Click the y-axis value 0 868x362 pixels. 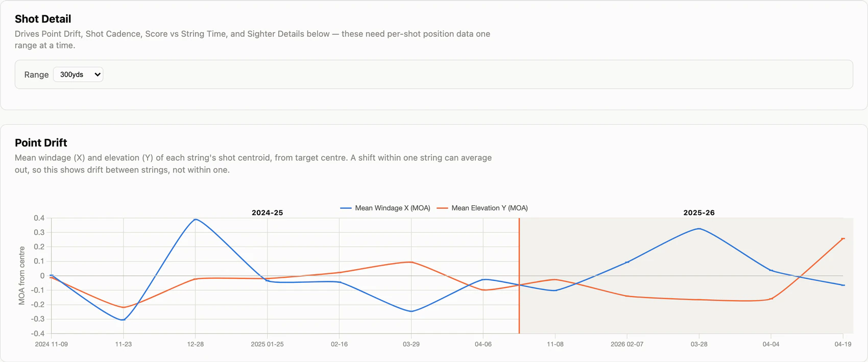42,276
